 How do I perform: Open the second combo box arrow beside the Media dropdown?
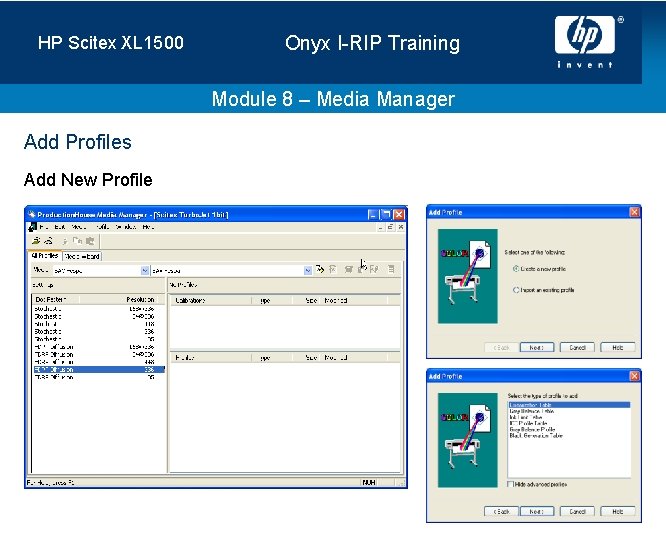[308, 271]
